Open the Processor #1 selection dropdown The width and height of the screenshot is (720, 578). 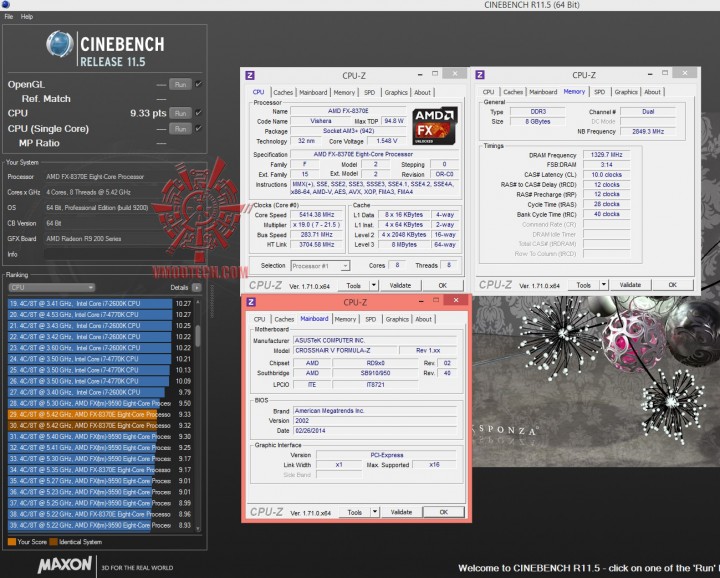tap(320, 266)
